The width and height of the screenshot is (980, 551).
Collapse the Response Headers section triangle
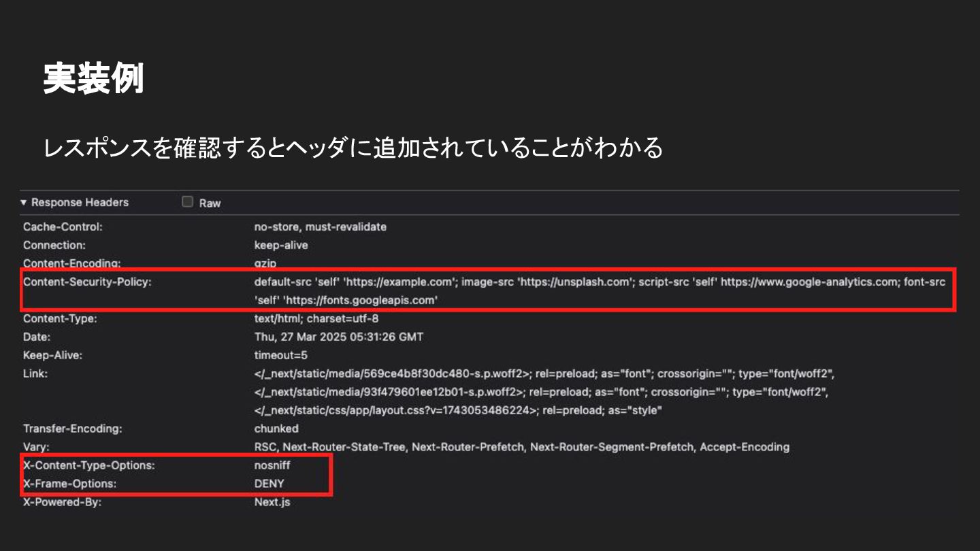click(x=24, y=203)
